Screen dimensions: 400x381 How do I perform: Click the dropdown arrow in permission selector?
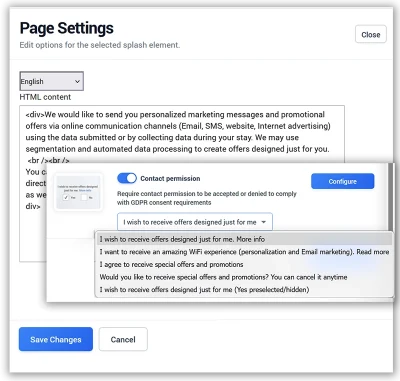coord(264,222)
